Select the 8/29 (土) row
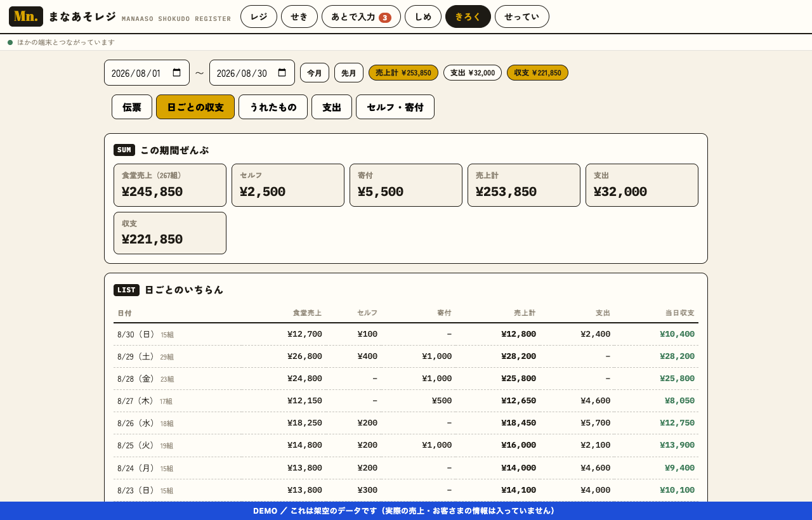 [x=406, y=356]
